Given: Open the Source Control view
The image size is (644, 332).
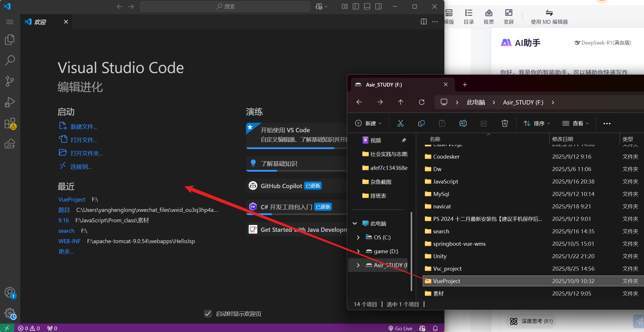Looking at the screenshot, I should coord(10,81).
